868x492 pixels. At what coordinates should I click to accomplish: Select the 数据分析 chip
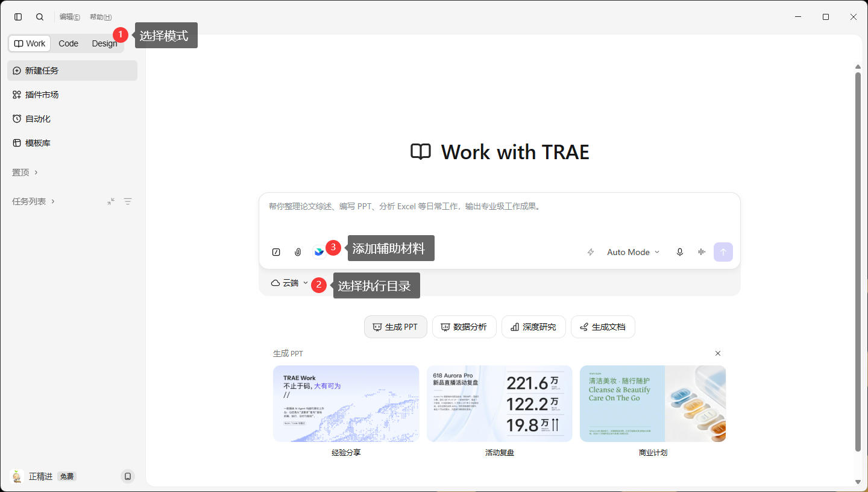click(x=464, y=327)
